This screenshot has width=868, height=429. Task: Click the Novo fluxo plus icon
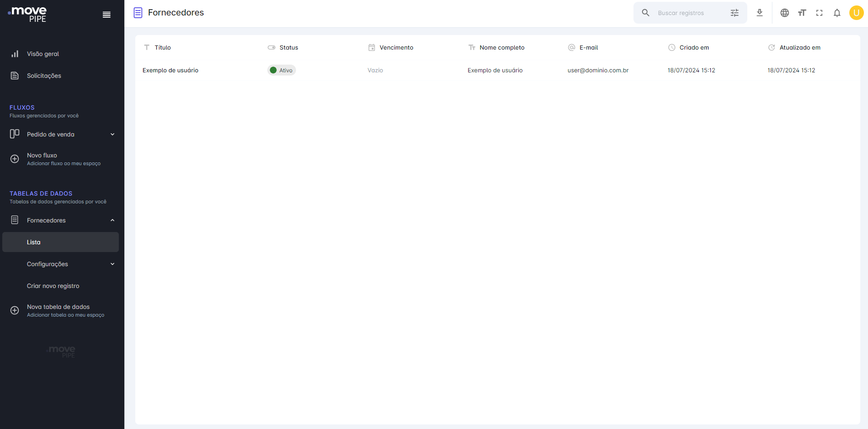coord(15,159)
